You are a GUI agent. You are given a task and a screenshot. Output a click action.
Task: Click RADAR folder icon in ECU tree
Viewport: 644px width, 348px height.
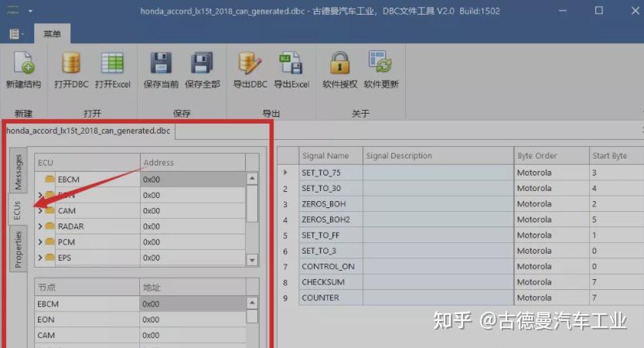coord(49,226)
